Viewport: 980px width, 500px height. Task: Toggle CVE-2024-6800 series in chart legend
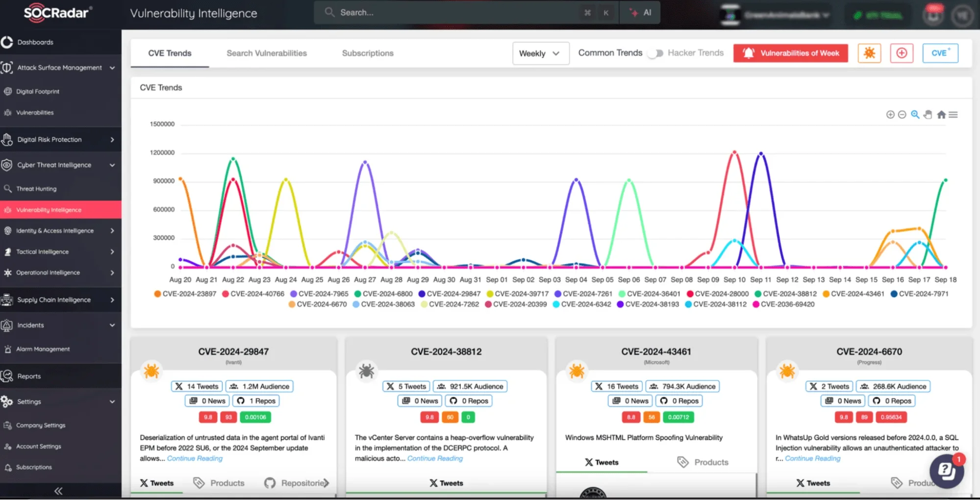pyautogui.click(x=383, y=294)
